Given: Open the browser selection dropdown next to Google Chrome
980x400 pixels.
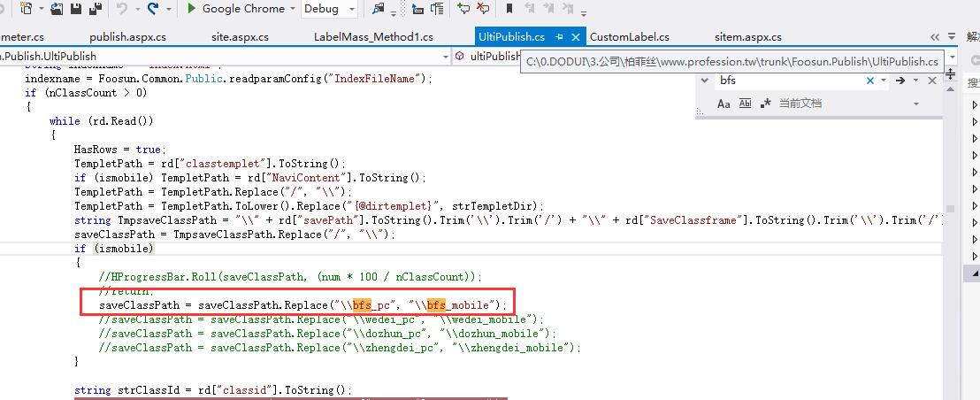Looking at the screenshot, I should tap(291, 9).
